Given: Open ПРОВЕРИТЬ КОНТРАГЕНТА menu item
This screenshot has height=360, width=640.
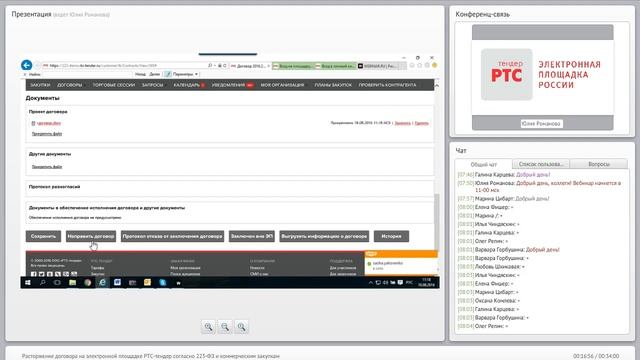Looking at the screenshot, I should click(387, 85).
